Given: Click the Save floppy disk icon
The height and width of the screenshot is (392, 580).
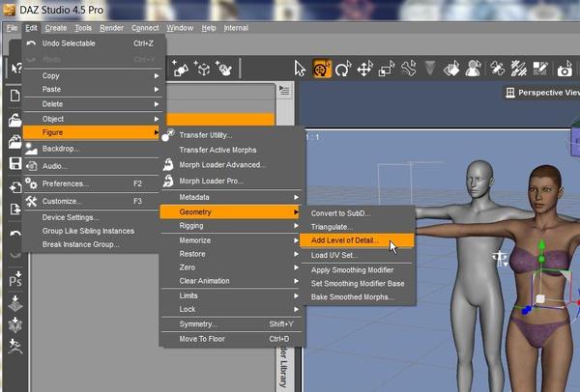Looking at the screenshot, I should pos(15,163).
